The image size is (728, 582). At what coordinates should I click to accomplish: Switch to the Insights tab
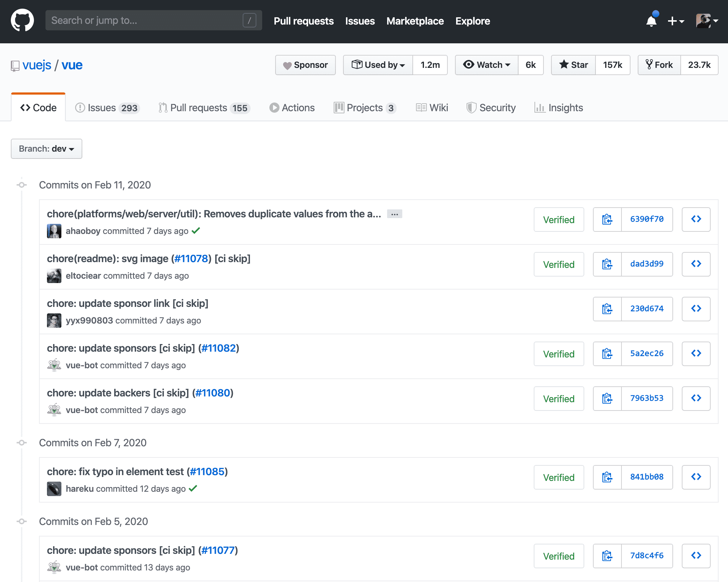[559, 108]
